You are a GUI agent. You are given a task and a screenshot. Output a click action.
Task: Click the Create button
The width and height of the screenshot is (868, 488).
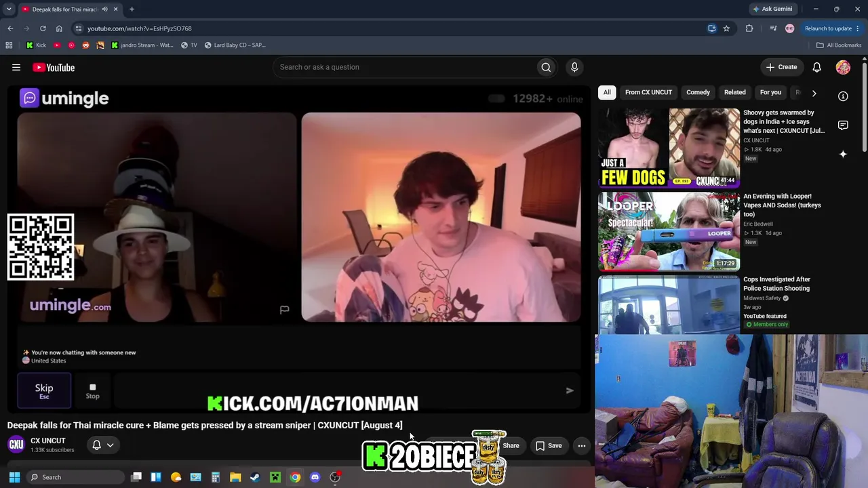(781, 67)
